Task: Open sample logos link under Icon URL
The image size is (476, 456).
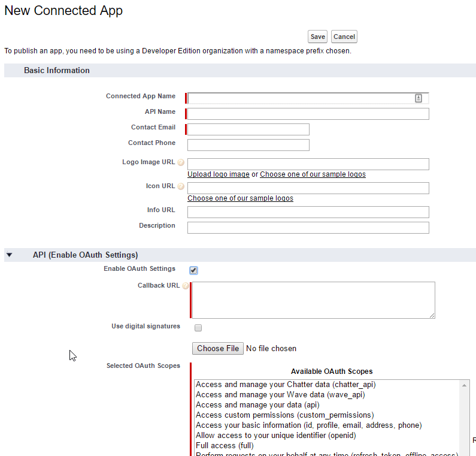Action: pos(240,198)
